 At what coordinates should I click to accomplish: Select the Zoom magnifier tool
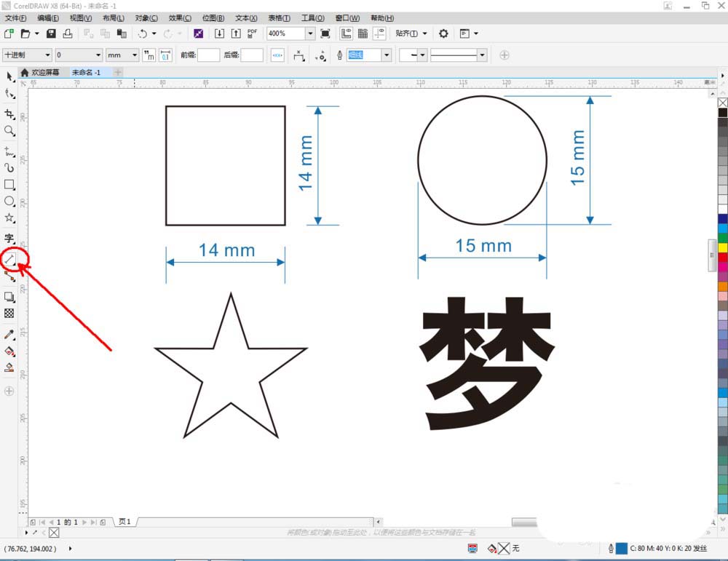tap(9, 131)
